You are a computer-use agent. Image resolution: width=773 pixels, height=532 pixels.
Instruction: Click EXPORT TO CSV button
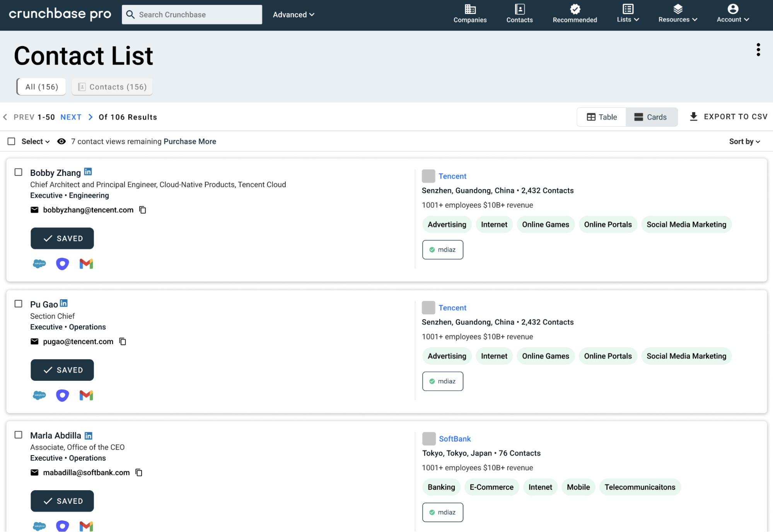(x=728, y=117)
